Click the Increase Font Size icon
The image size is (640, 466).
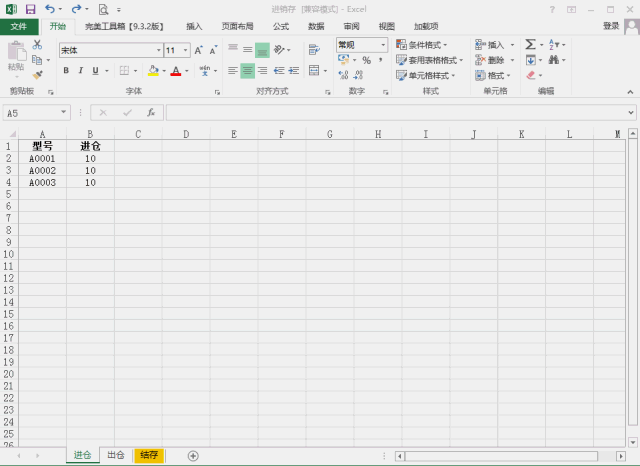[198, 50]
